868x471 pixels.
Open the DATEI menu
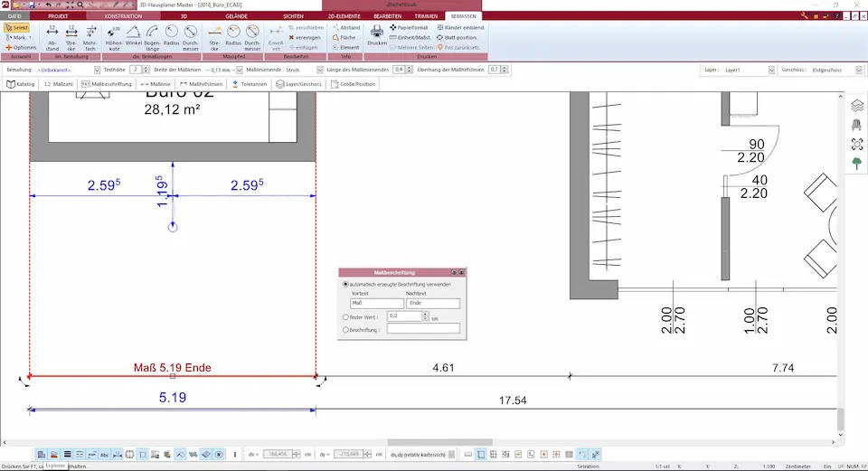15,16
